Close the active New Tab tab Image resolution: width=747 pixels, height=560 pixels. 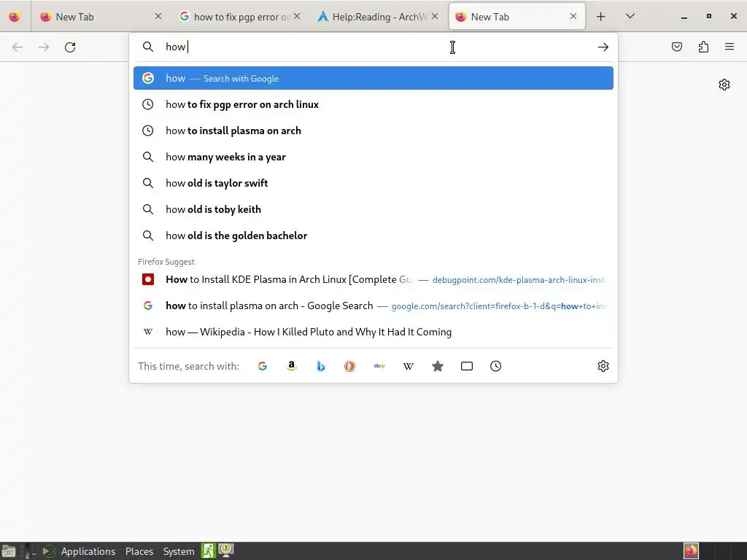(x=573, y=16)
